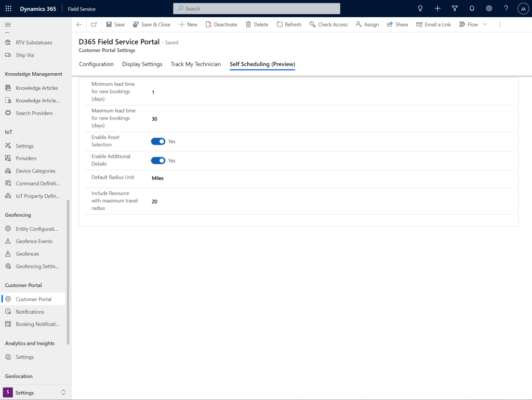Click the Deactivate button
Viewport: 532px width, 400px height.
(221, 24)
